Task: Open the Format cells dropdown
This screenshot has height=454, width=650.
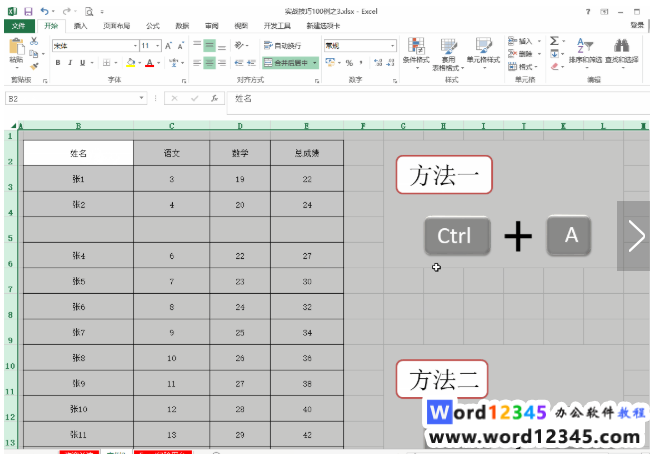Action: coord(522,66)
